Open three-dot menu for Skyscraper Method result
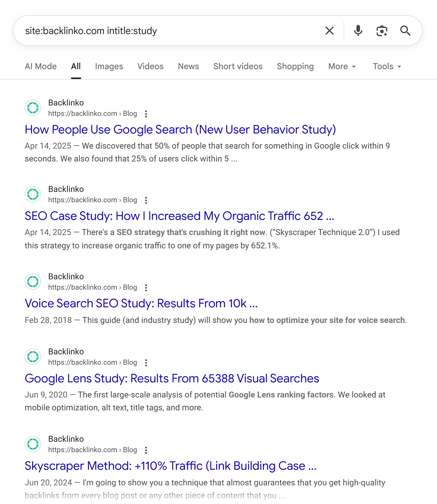The width and height of the screenshot is (437, 504). tap(146, 450)
